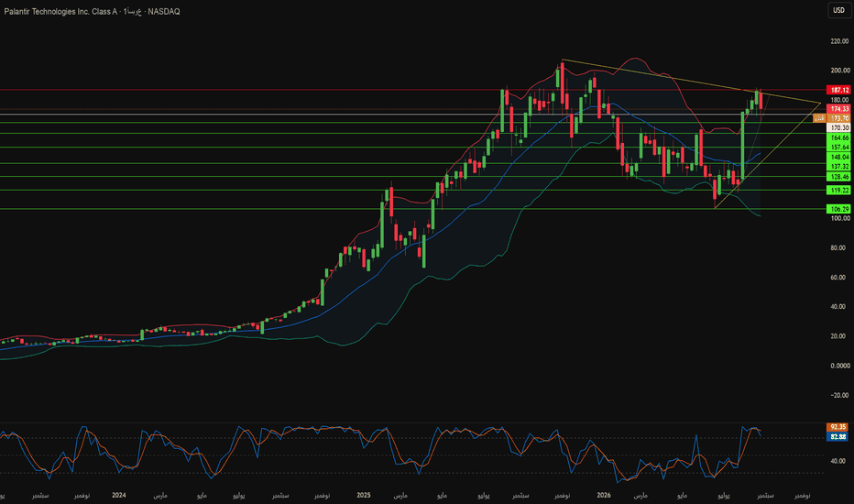Select the descending yellow trendline at its upper end
This screenshot has height=504, width=854.
coord(564,60)
